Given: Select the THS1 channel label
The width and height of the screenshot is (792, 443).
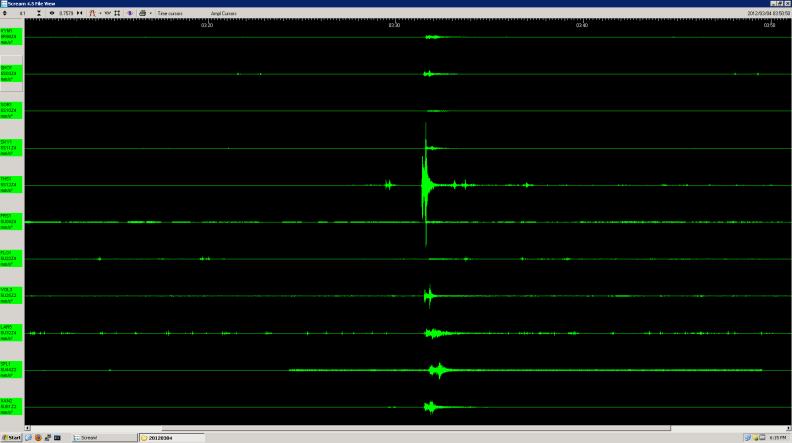Looking at the screenshot, I should tap(11, 185).
